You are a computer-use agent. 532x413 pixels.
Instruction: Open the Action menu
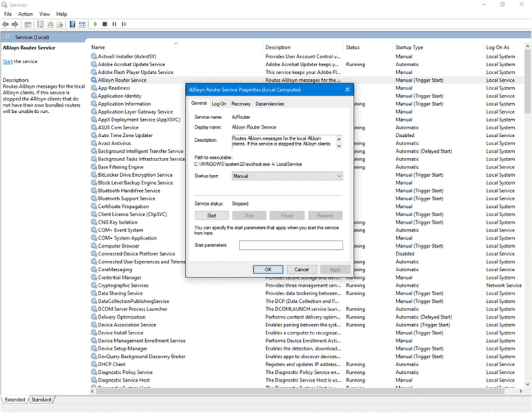[x=25, y=14]
